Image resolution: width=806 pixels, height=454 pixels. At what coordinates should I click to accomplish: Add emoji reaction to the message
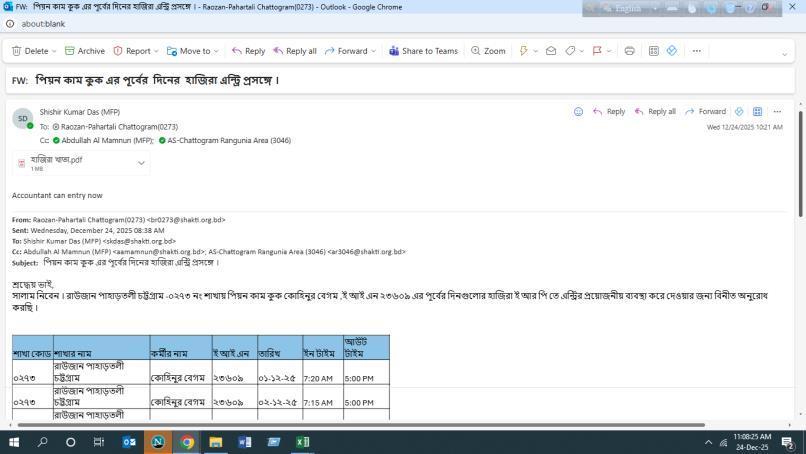(x=578, y=112)
